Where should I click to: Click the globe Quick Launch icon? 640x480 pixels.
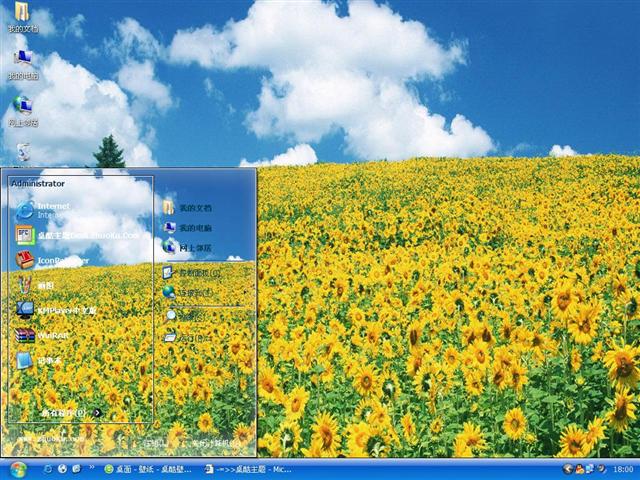point(62,469)
